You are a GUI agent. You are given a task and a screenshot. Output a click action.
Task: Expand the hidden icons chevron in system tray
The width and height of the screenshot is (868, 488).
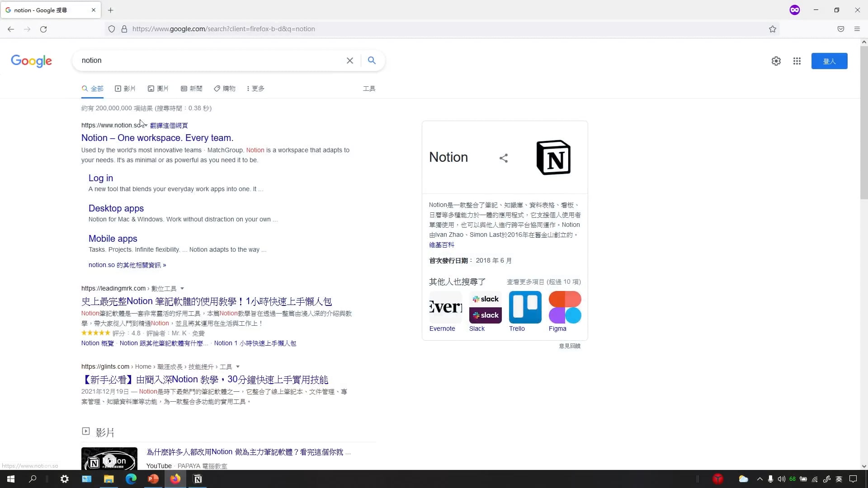759,479
